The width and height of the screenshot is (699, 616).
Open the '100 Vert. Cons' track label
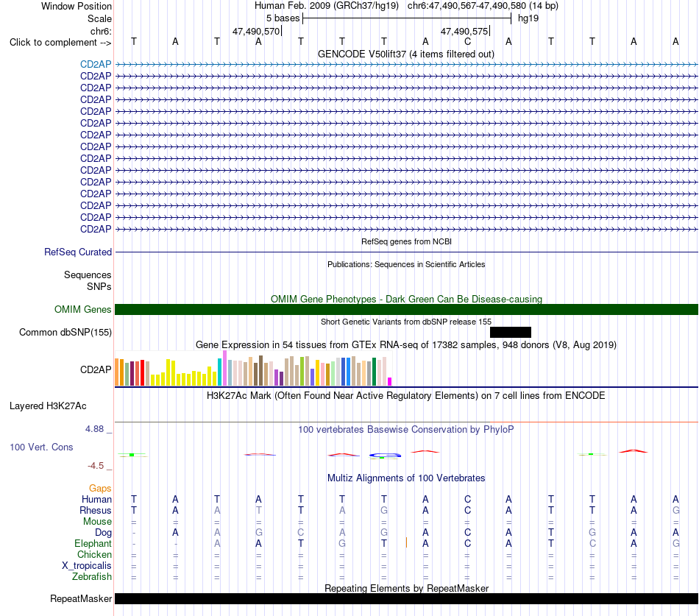point(41,447)
